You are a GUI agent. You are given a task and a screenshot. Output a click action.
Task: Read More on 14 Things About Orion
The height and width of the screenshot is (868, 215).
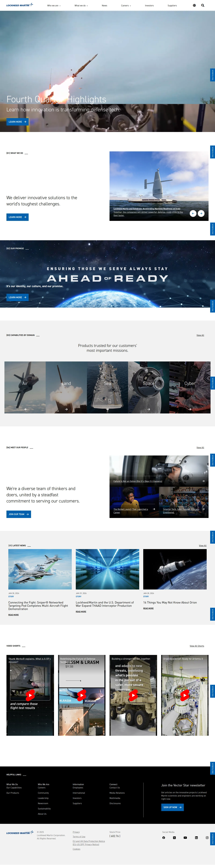pos(148,608)
